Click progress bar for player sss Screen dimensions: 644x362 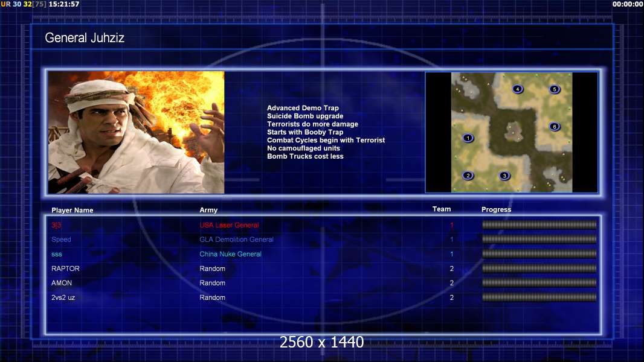coord(539,254)
